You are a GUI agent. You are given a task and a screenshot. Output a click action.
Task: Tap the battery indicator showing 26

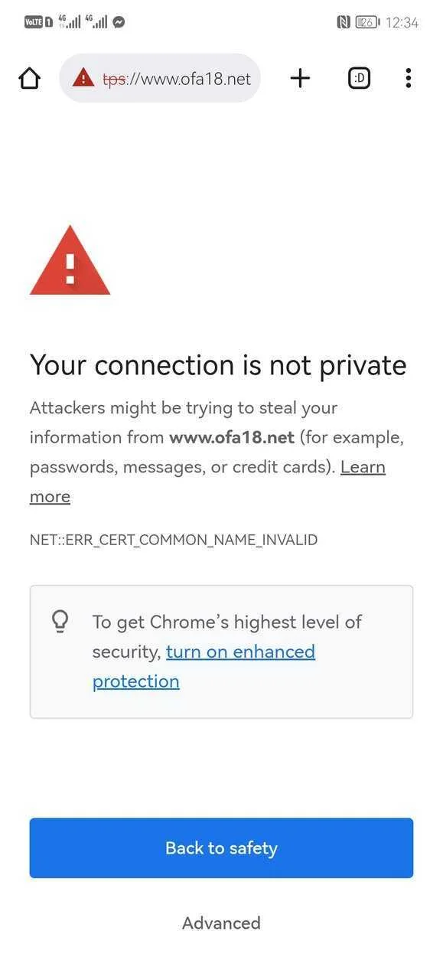click(x=368, y=22)
